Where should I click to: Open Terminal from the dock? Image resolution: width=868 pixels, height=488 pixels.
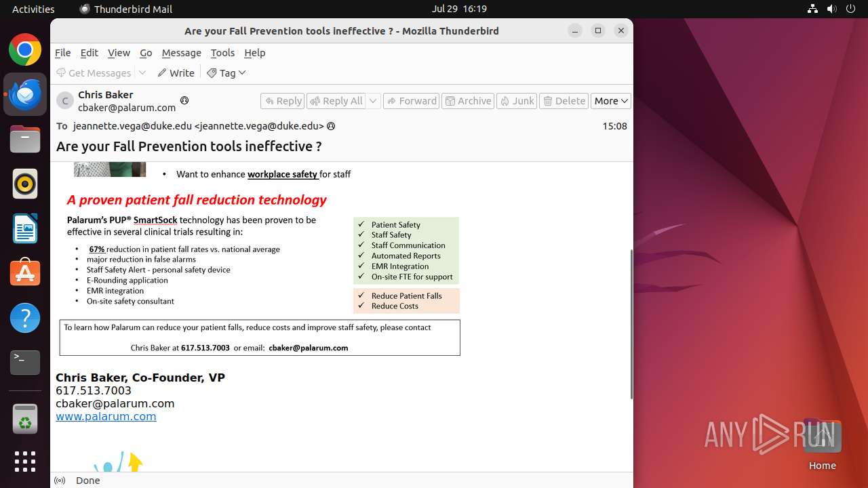(x=25, y=362)
